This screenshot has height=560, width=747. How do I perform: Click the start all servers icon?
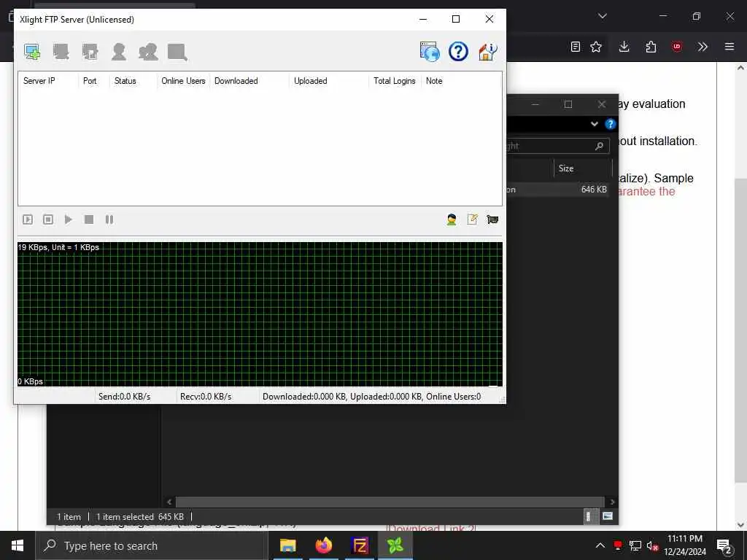pos(28,219)
